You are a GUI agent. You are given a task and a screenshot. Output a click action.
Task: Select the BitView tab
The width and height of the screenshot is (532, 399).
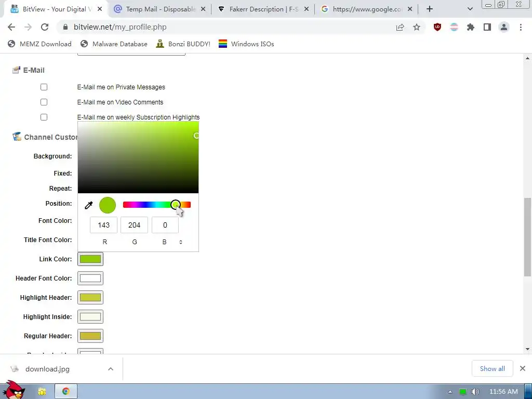[56, 9]
